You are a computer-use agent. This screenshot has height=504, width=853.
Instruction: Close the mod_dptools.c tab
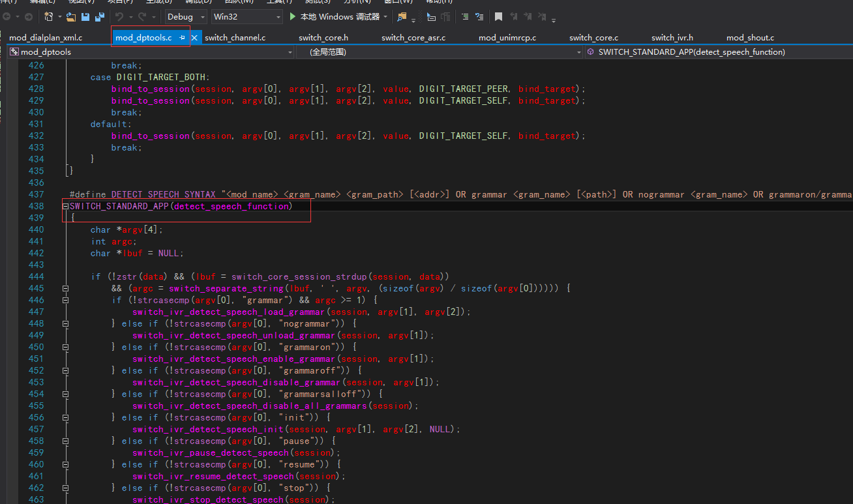[194, 37]
